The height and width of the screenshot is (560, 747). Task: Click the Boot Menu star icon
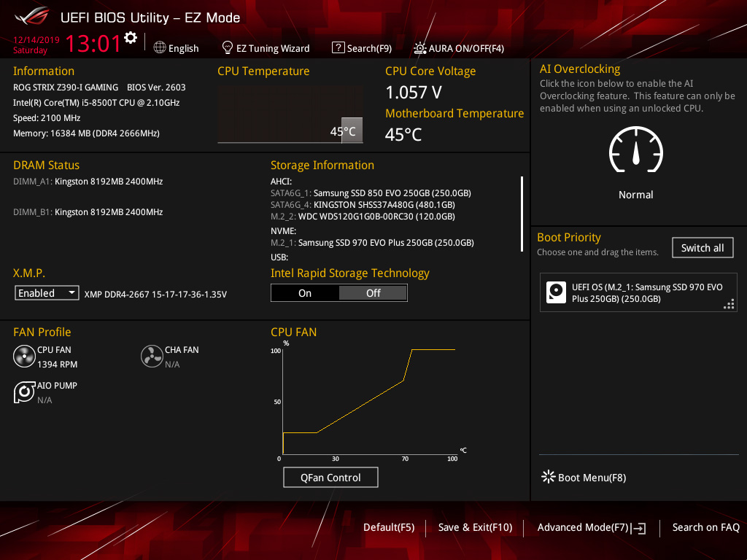tap(549, 477)
